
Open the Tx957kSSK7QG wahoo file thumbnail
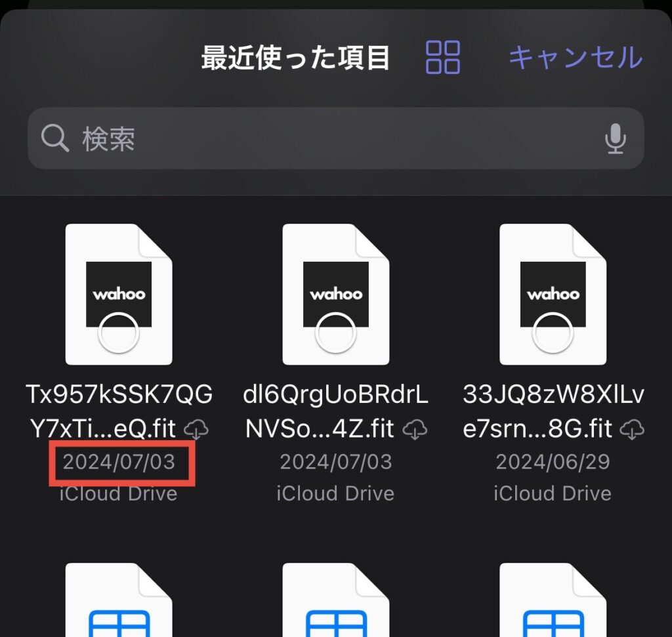point(119,295)
